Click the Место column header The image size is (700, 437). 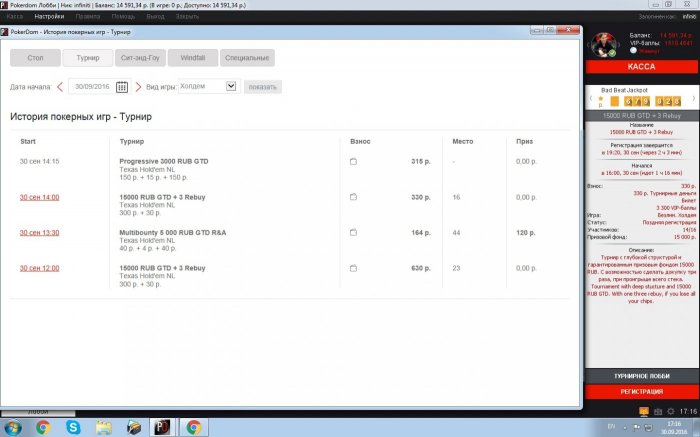[x=462, y=142]
